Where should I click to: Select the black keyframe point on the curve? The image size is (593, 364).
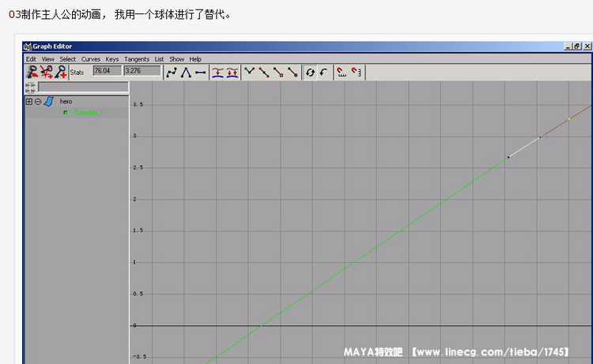pos(508,157)
